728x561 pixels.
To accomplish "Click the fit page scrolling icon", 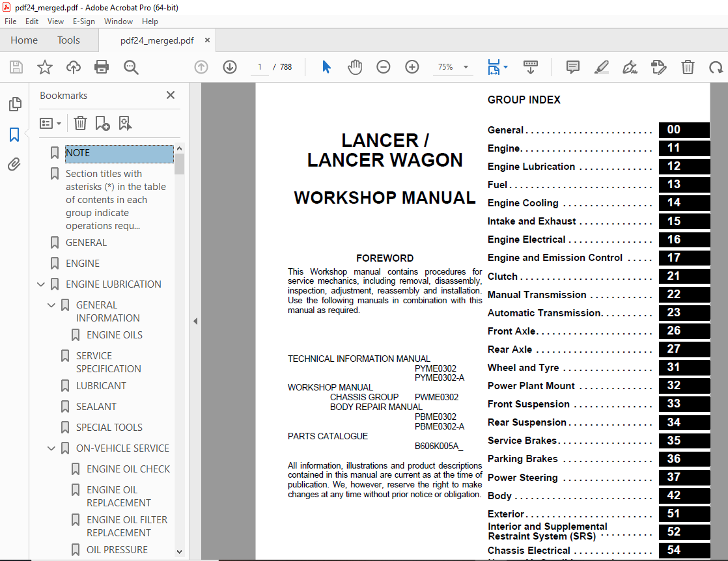I will click(x=494, y=67).
